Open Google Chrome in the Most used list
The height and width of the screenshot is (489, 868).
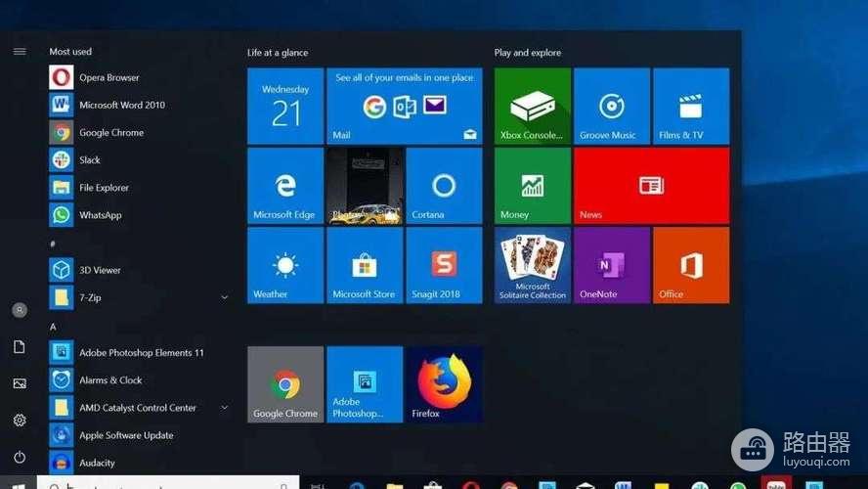(x=139, y=132)
